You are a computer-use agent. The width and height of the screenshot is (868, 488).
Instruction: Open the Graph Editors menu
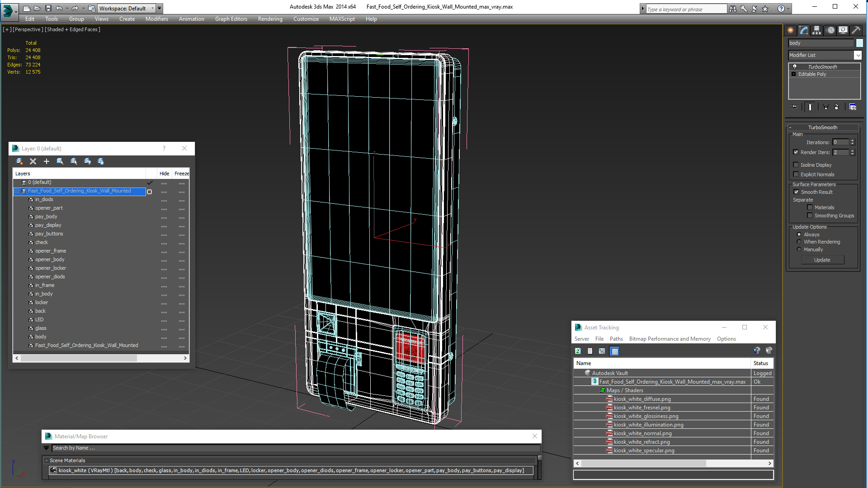point(231,19)
